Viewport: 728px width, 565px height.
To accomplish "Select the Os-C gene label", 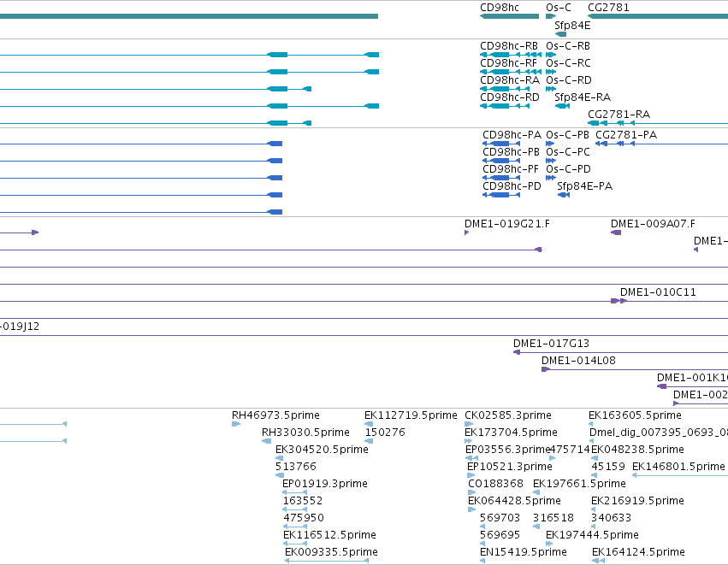I will point(559,8).
